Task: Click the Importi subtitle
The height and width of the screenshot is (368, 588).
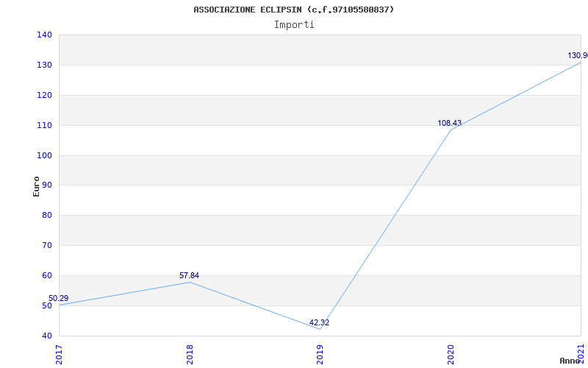Action: 293,25
